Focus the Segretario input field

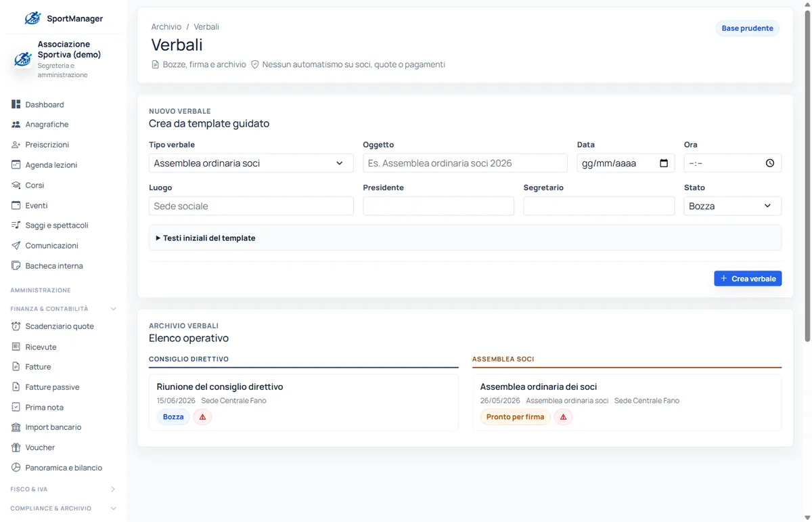pyautogui.click(x=599, y=206)
